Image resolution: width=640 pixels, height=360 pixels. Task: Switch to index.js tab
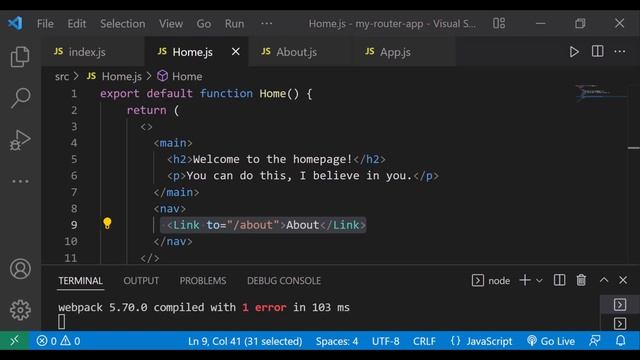coord(93,52)
